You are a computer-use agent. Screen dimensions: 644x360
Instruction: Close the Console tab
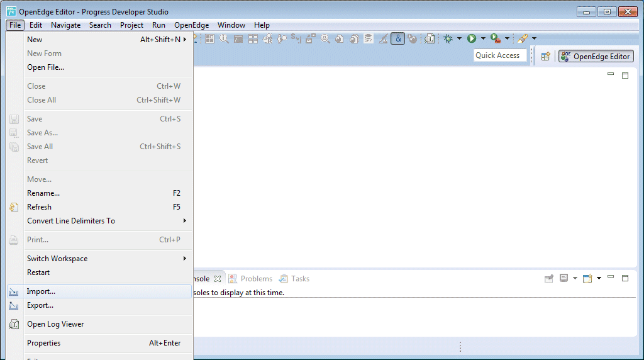point(218,279)
